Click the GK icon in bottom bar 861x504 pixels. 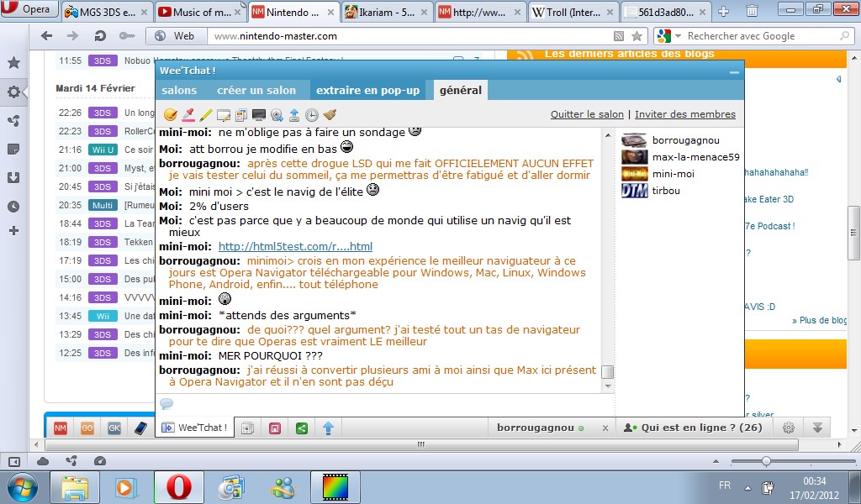pos(114,428)
